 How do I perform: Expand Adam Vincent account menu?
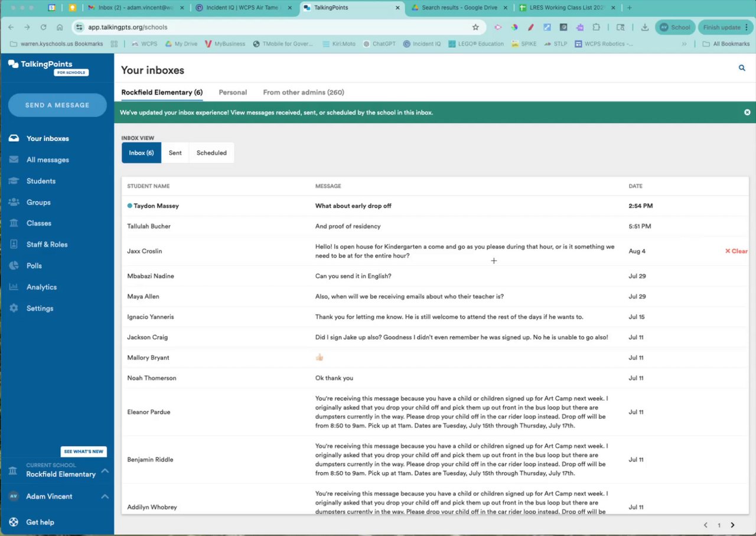105,496
